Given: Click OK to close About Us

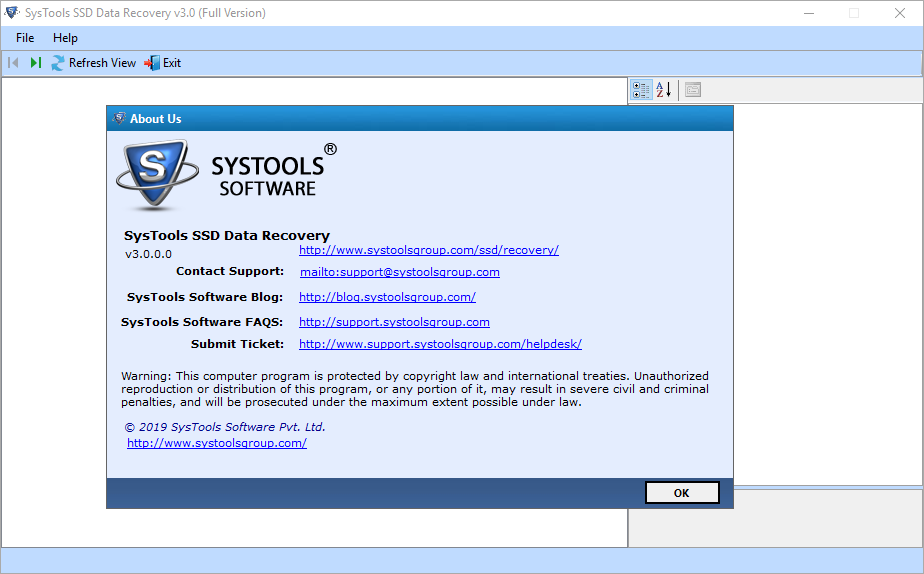Looking at the screenshot, I should pyautogui.click(x=682, y=493).
